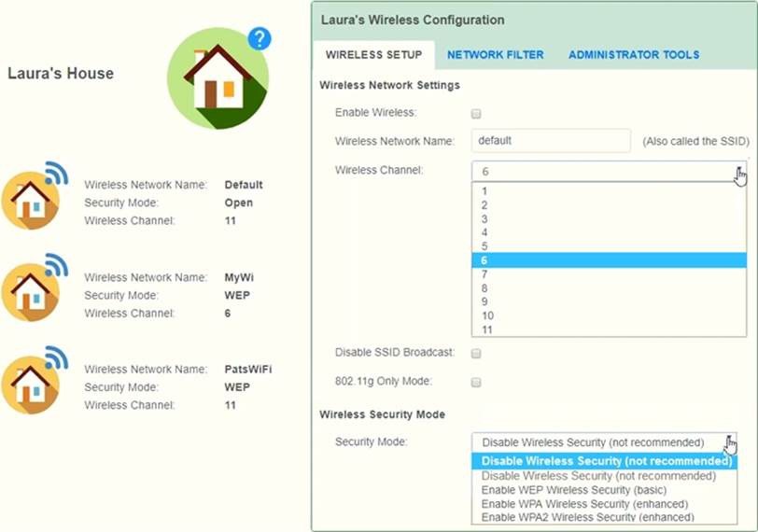Pick Enable WPA Wireless Security option
The image size is (758, 532).
pos(584,504)
